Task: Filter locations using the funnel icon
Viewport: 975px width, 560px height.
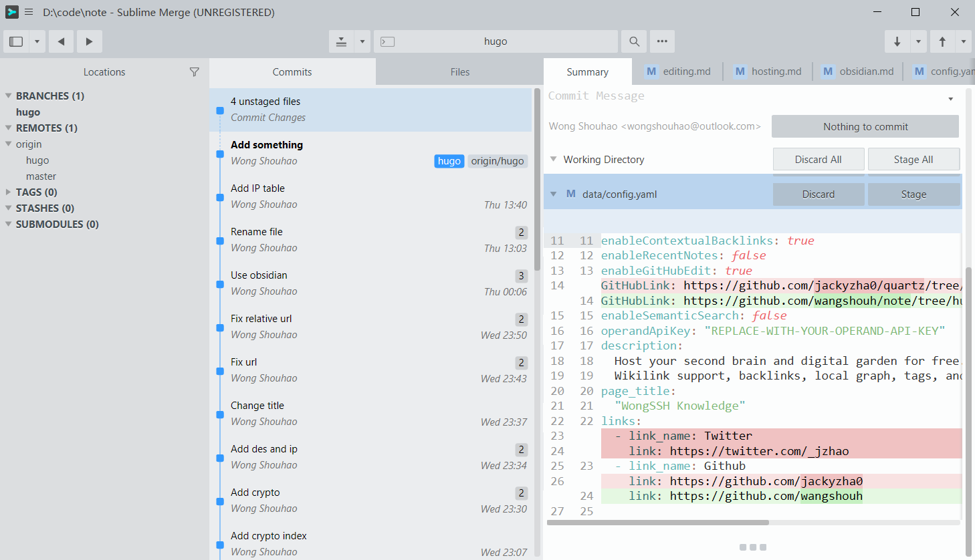Action: [194, 72]
